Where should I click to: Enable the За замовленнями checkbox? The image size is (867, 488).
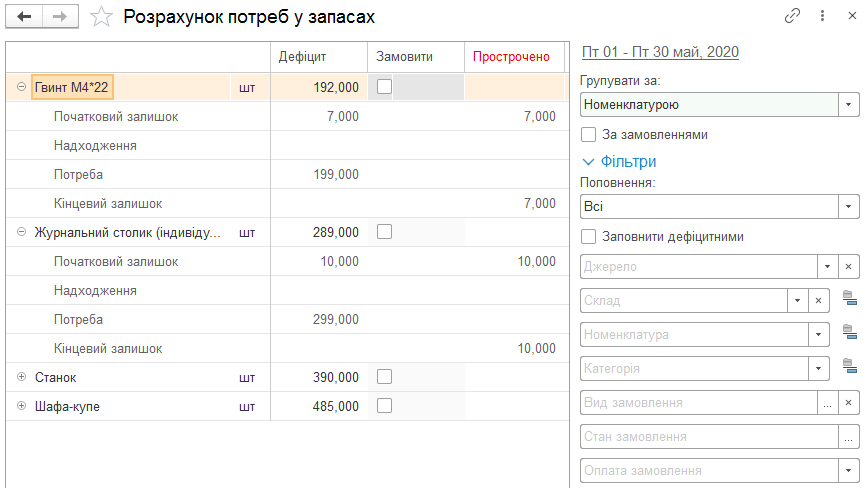click(588, 134)
